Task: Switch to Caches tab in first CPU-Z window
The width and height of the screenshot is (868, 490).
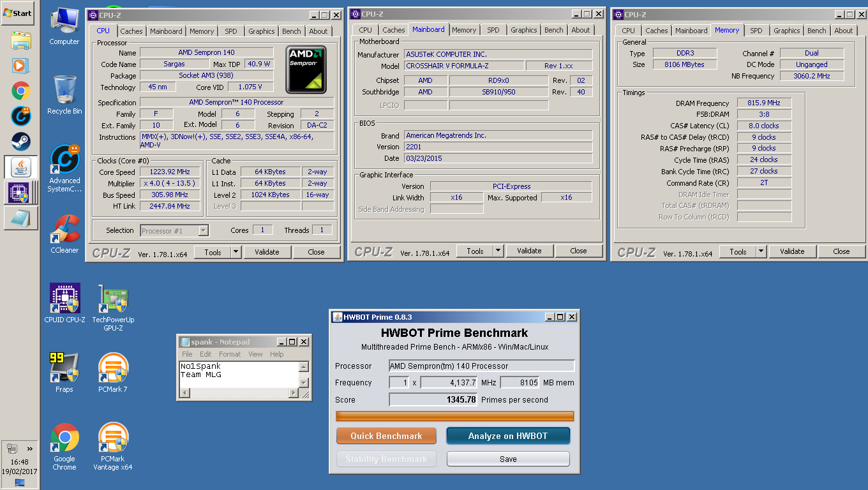Action: point(131,31)
